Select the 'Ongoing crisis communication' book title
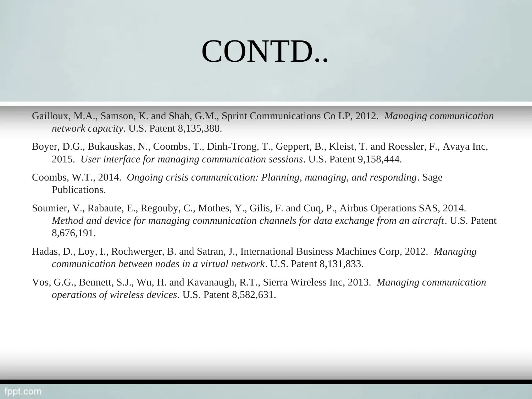The height and width of the screenshot is (399, 532). pyautogui.click(x=272, y=177)
